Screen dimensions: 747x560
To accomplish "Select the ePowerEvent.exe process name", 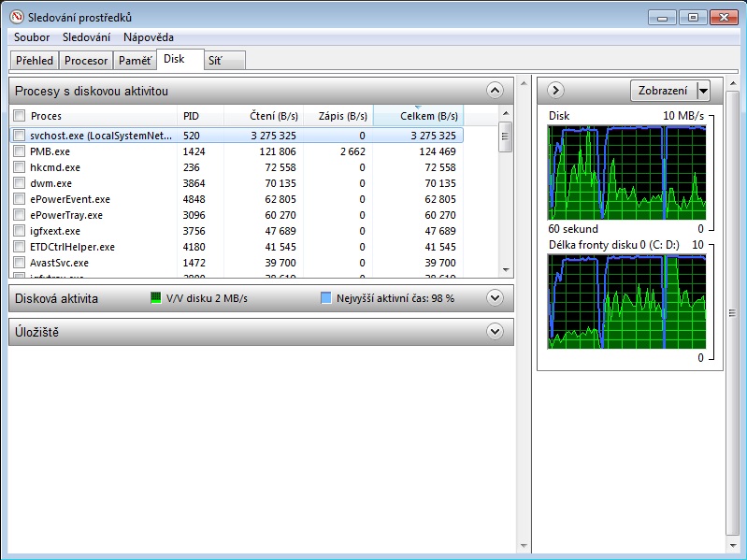I will coord(70,199).
